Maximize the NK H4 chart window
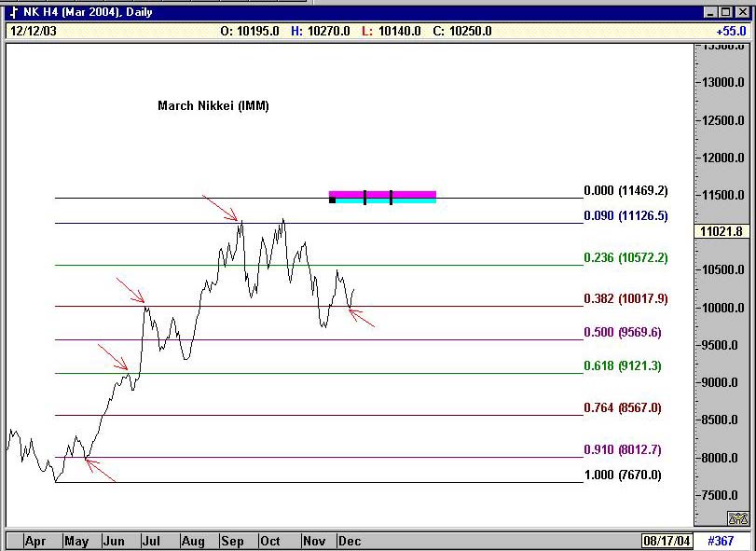Screen dimensions: 756x551 pyautogui.click(x=725, y=12)
